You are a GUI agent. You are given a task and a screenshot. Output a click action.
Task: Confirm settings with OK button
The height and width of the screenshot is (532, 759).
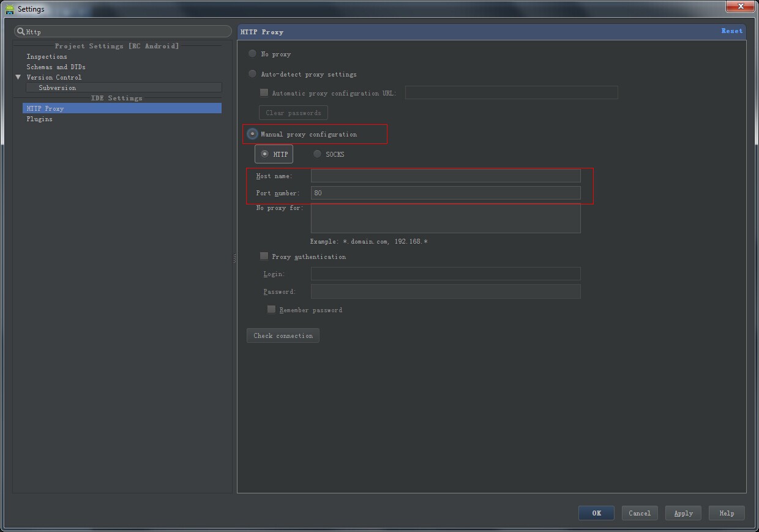(x=596, y=513)
